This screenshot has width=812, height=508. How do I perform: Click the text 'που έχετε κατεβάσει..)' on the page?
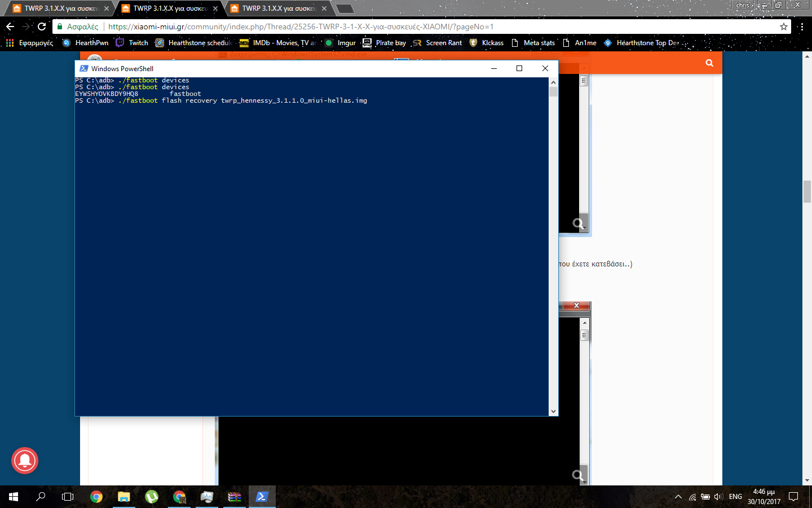[x=595, y=264]
